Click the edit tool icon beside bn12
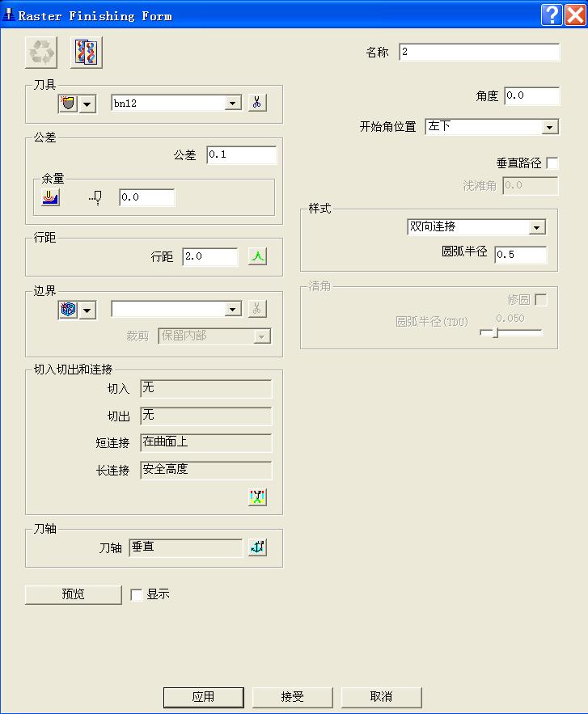This screenshot has height=714, width=588. (x=256, y=104)
